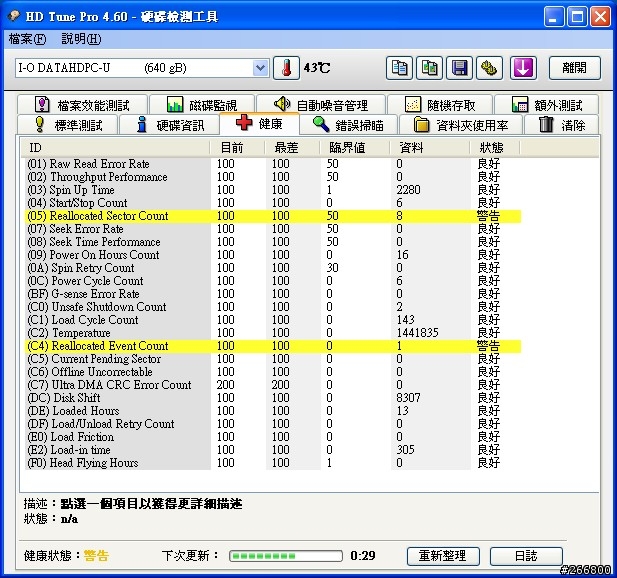
Task: Click the thermometer temperature icon
Action: coord(286,68)
